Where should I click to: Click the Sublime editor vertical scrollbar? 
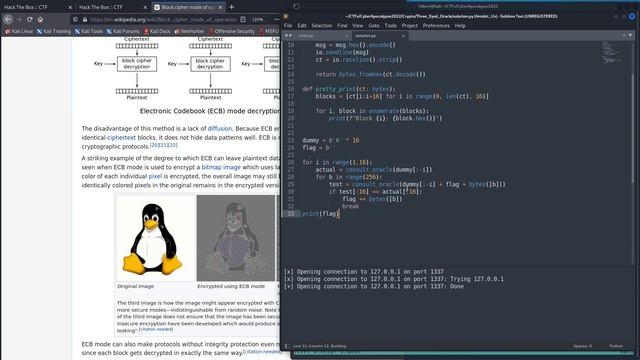click(633, 129)
